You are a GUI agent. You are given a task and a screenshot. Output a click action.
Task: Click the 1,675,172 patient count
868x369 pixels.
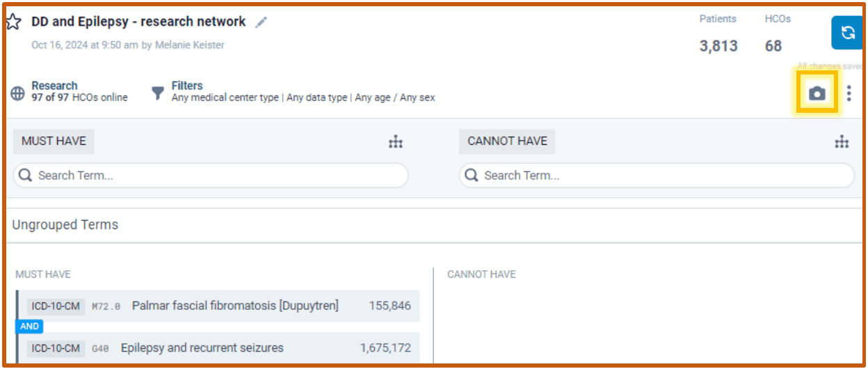[385, 347]
